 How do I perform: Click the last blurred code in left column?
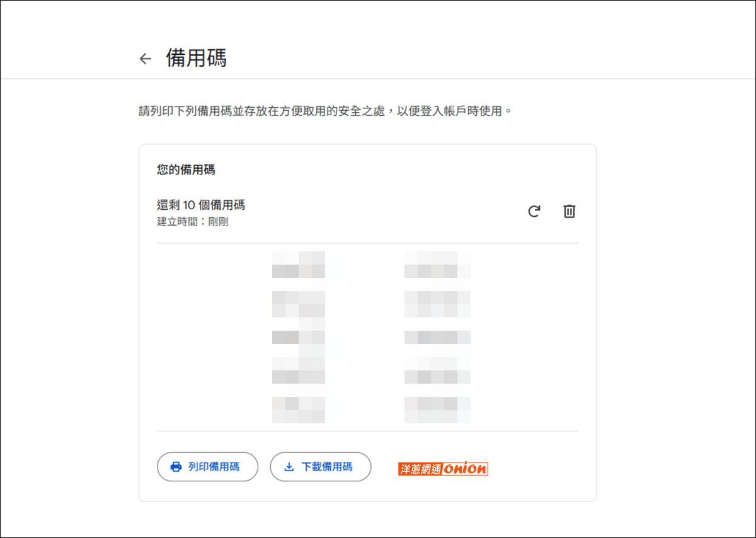(299, 409)
